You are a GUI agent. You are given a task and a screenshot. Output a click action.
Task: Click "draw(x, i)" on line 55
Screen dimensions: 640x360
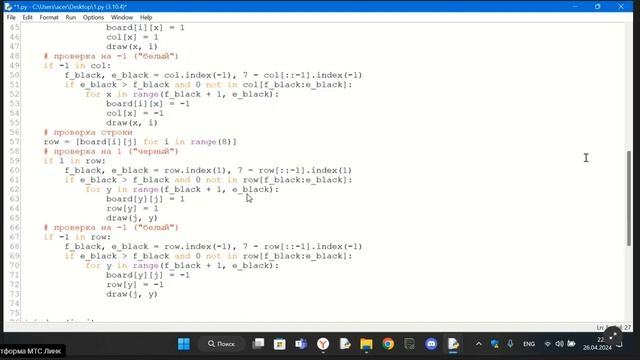(x=132, y=123)
